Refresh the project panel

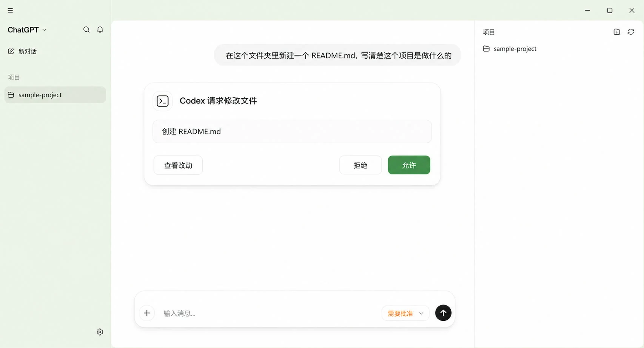(631, 32)
